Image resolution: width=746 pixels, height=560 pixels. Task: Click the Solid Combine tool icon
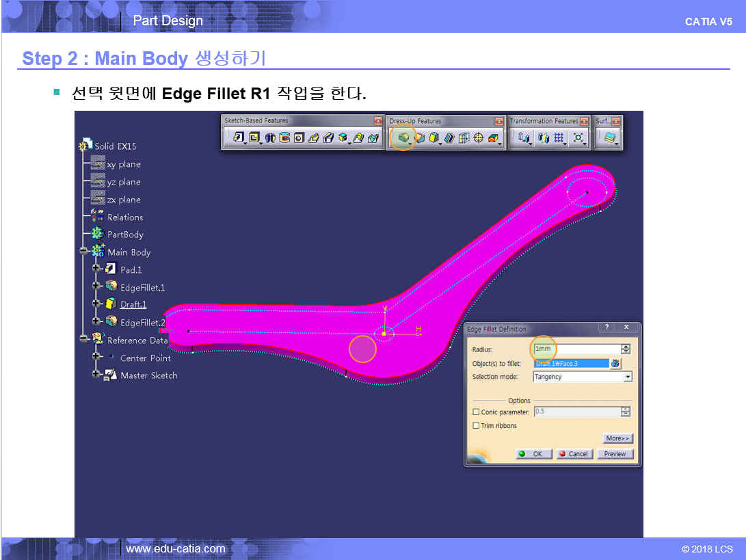pyautogui.click(x=343, y=138)
